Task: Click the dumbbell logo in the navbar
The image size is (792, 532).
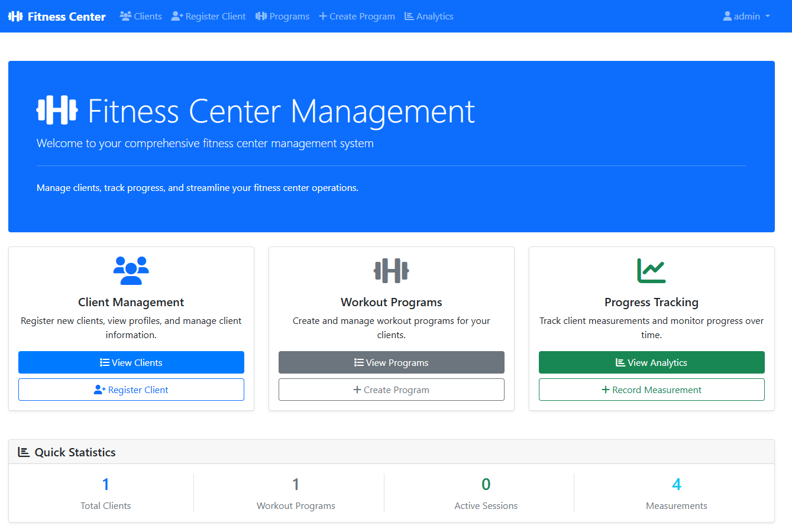Action: pos(15,17)
